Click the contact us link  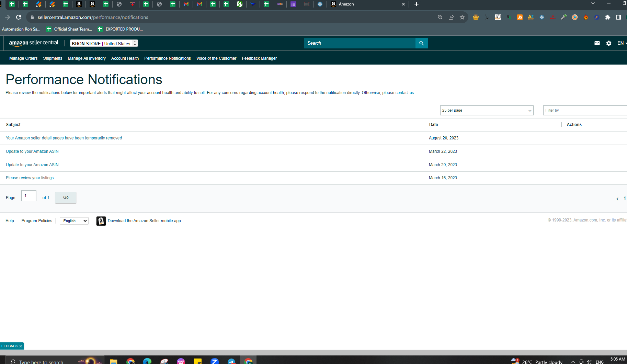point(405,93)
